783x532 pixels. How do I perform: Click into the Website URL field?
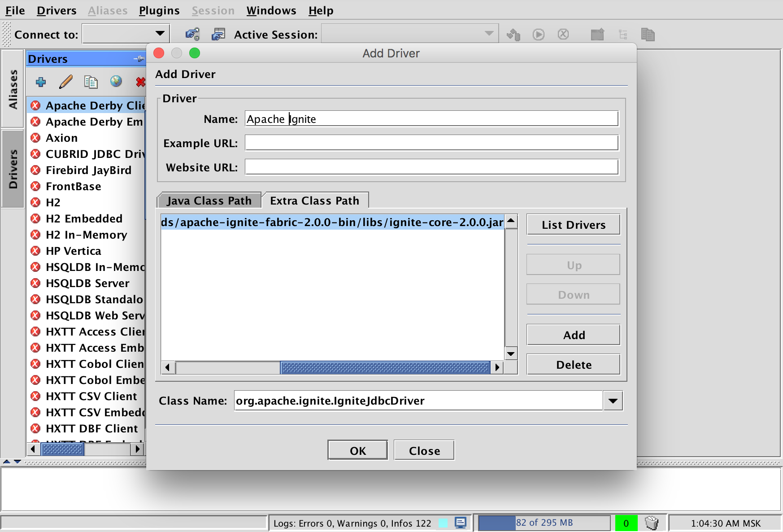[x=431, y=167]
